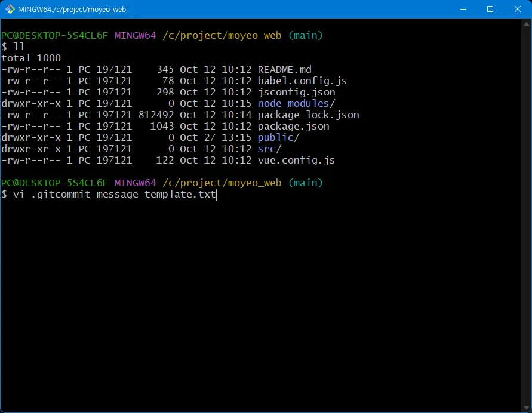This screenshot has width=532, height=413.
Task: Click the vue.config.js file name
Action: pos(296,161)
